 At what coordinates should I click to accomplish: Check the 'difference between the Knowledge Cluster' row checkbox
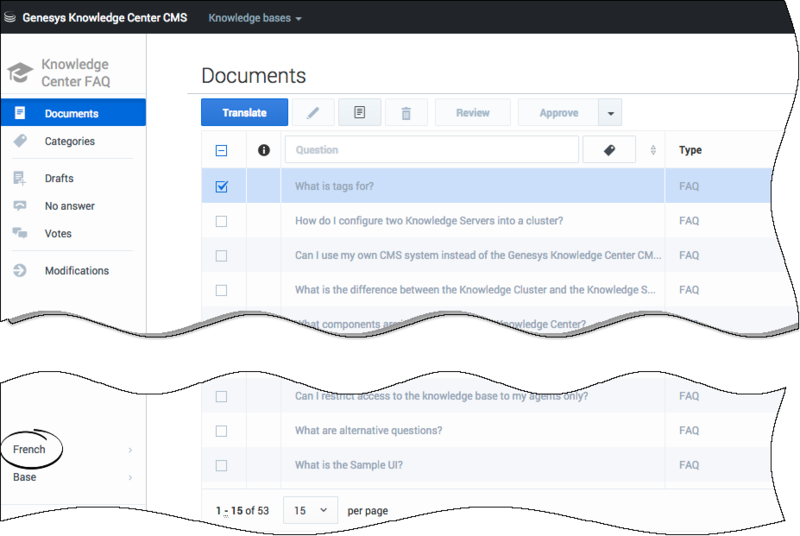coord(221,290)
